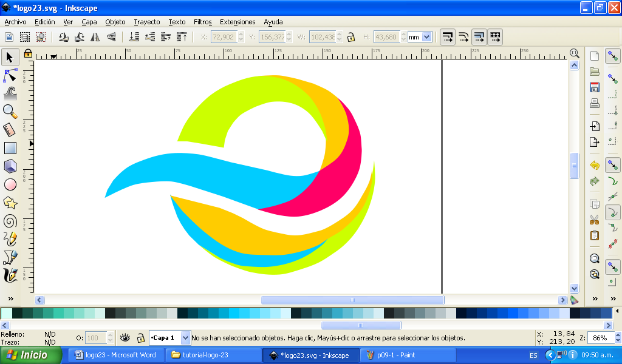Select the Rectangle tool
This screenshot has width=622, height=364.
point(10,148)
